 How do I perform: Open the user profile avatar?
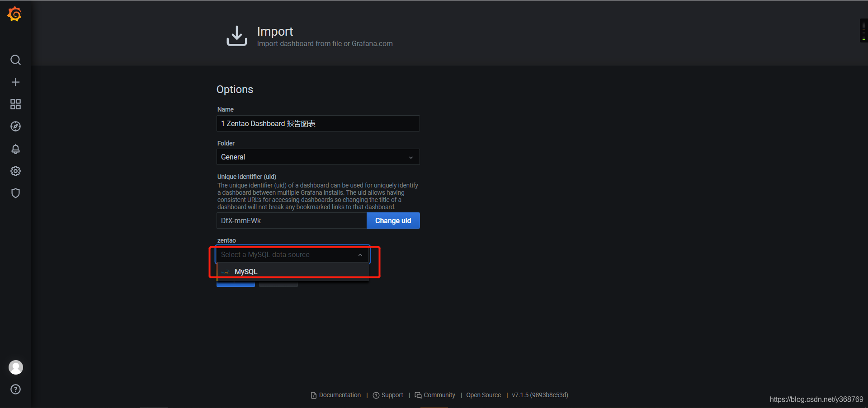click(x=16, y=367)
